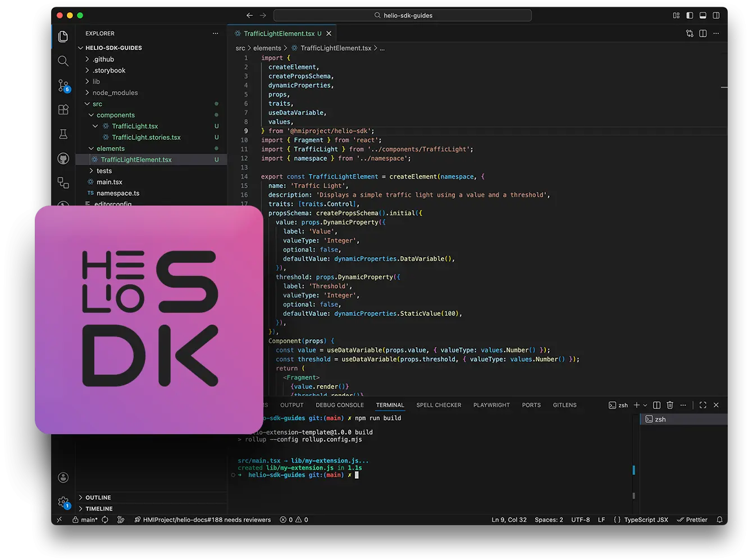Open the Search view in activity bar
Image resolution: width=748 pixels, height=560 pixels.
coord(63,61)
